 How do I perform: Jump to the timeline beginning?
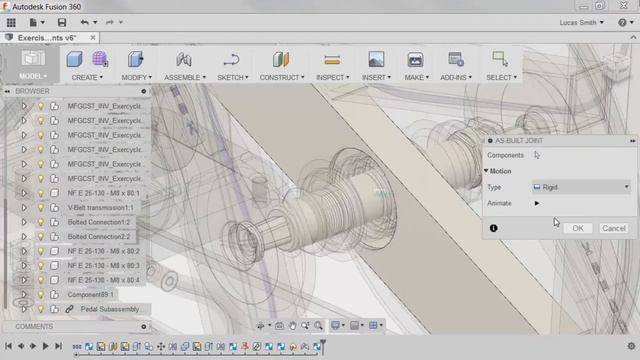[8, 346]
